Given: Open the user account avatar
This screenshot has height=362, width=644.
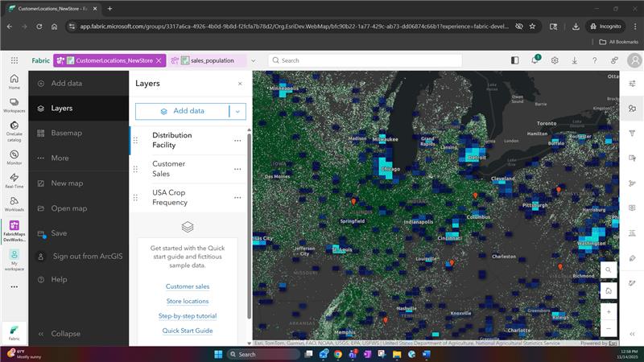Looking at the screenshot, I should pos(634,60).
